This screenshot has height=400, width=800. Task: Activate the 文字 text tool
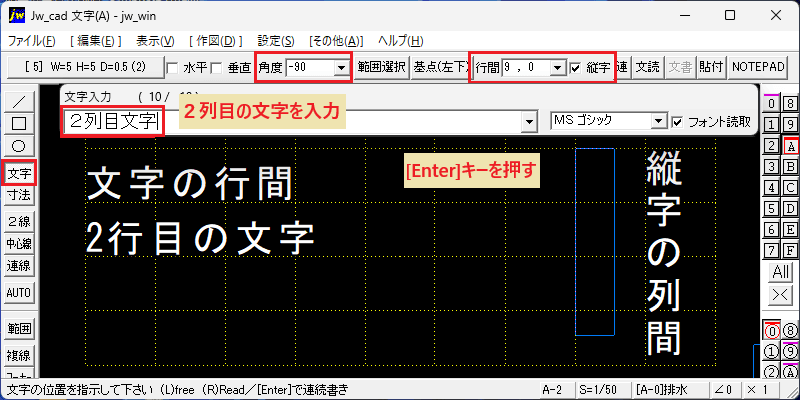pyautogui.click(x=19, y=173)
